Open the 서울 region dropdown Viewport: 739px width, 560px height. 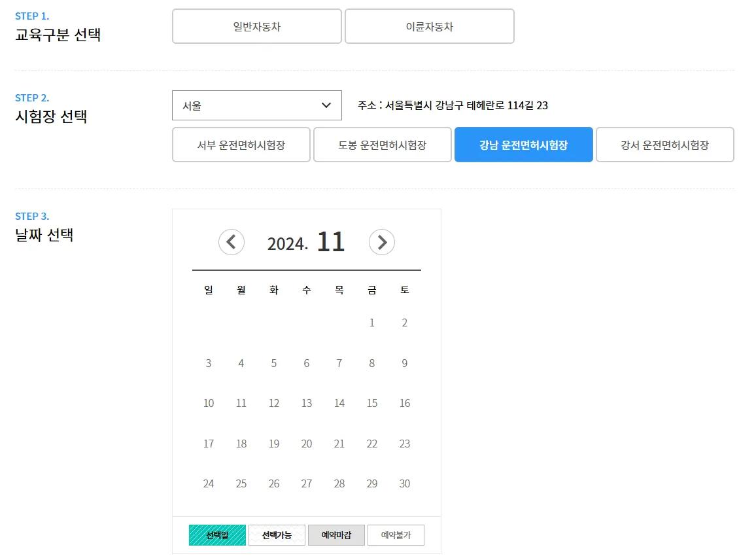pyautogui.click(x=256, y=105)
